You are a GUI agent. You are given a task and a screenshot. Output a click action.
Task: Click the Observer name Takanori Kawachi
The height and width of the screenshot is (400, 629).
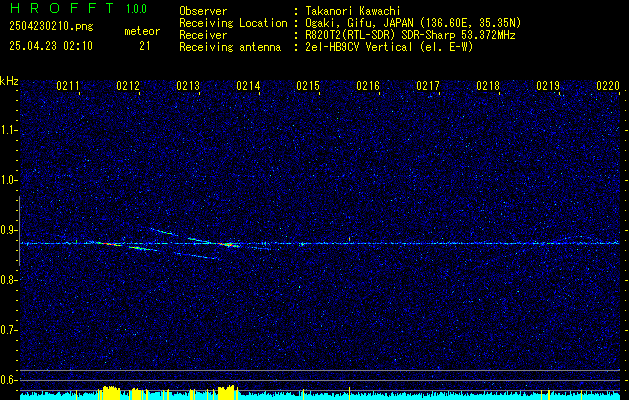(x=353, y=11)
